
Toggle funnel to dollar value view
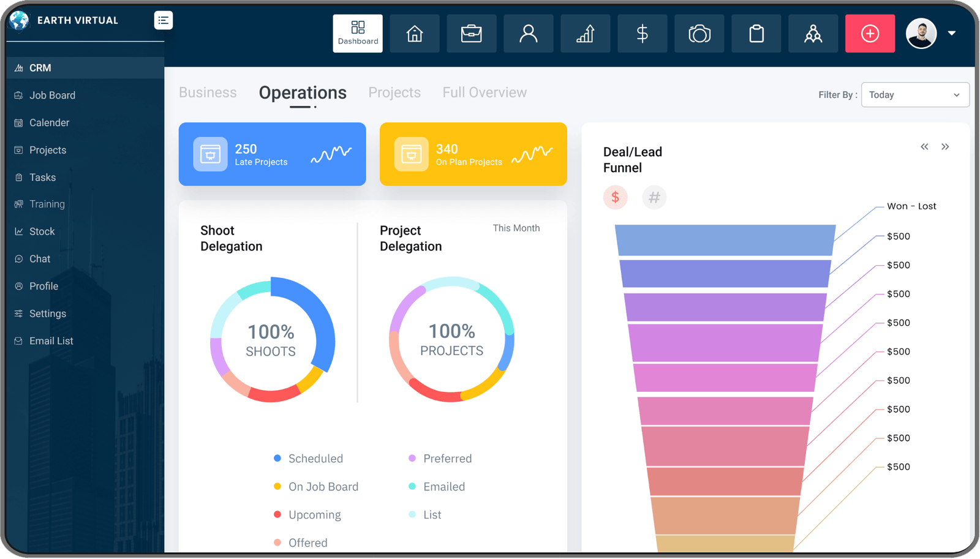(x=615, y=197)
